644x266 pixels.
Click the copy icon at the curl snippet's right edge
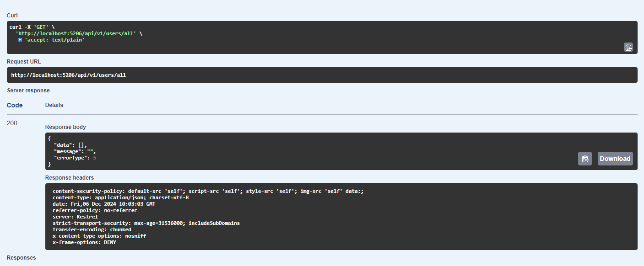pos(628,47)
